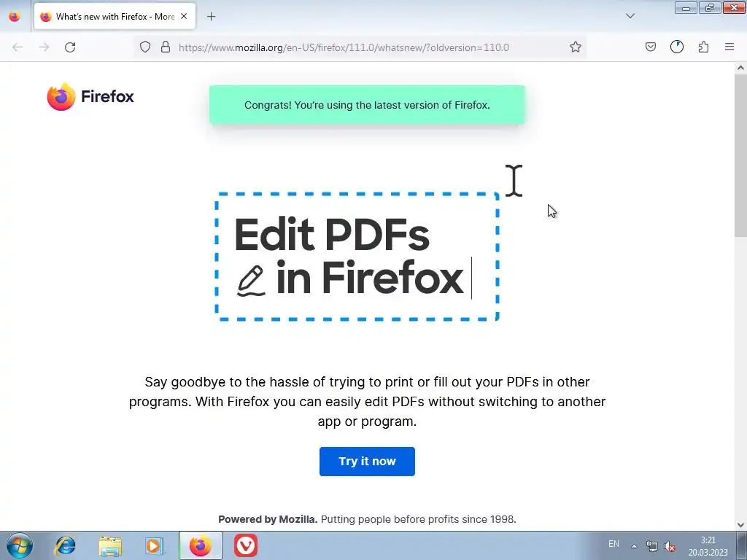Viewport: 747px width, 560px height.
Task: Open a new tab with the plus button
Action: click(x=211, y=17)
